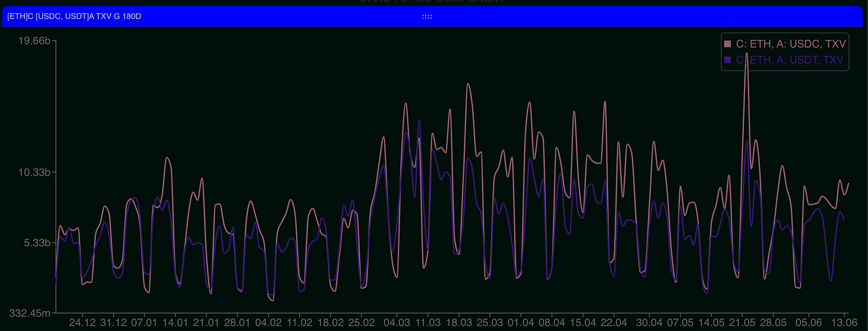868x331 pixels.
Task: Click the chart title "[ETH]C [USDC, USDT]A TXV G 180D"
Action: [75, 17]
